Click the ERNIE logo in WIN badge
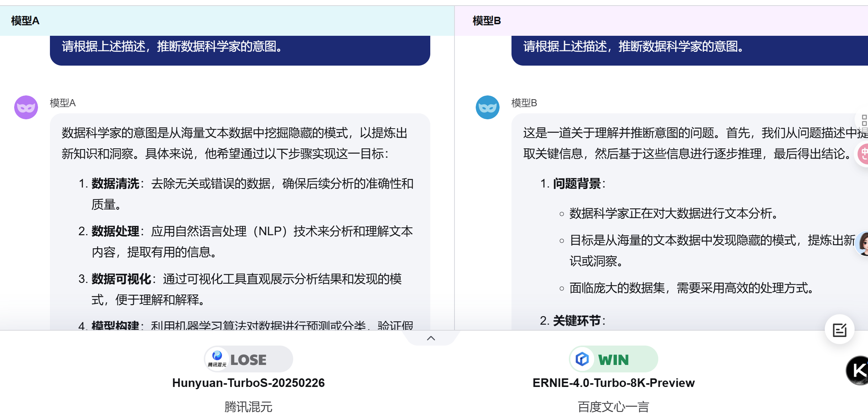 [582, 359]
